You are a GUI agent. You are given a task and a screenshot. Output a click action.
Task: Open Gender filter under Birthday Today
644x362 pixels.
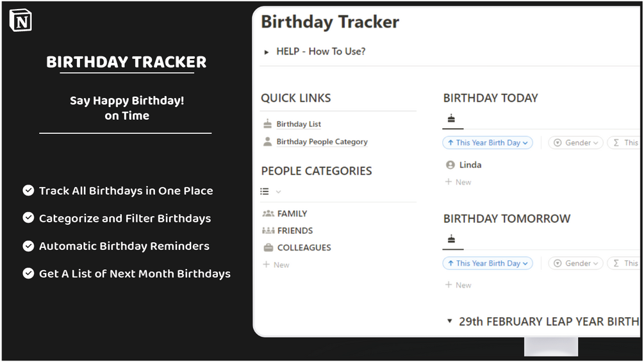(575, 143)
